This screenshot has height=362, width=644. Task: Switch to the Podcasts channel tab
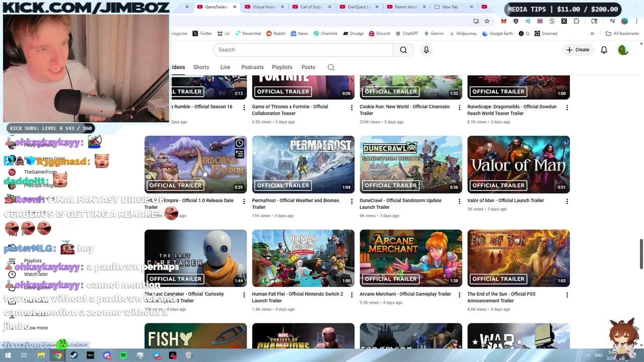click(253, 67)
